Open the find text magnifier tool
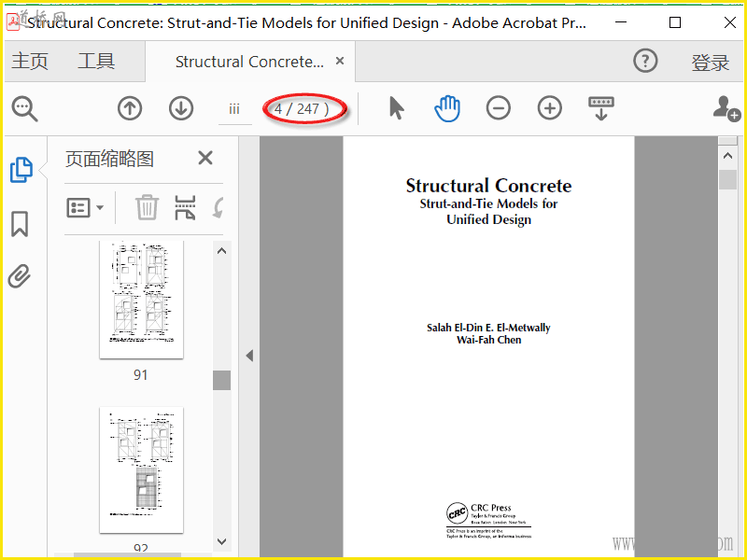The height and width of the screenshot is (560, 747). [25, 108]
